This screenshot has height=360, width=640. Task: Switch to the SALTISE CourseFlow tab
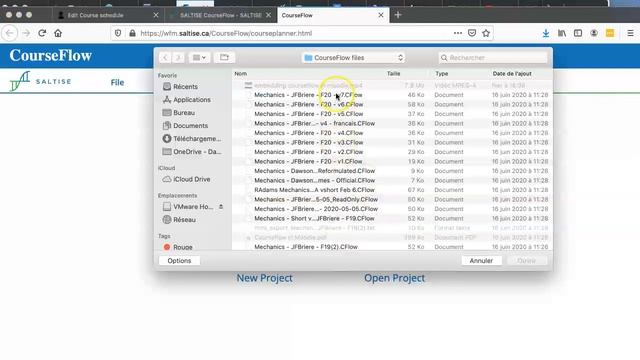pos(221,15)
